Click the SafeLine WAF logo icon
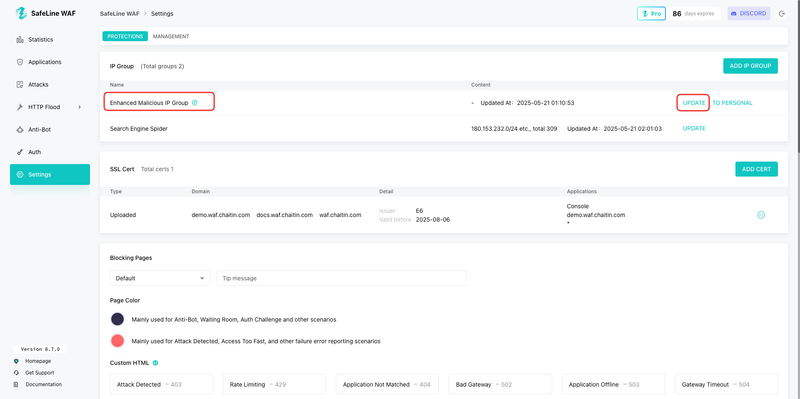Screen dimensions: 800x399 [x=21, y=13]
